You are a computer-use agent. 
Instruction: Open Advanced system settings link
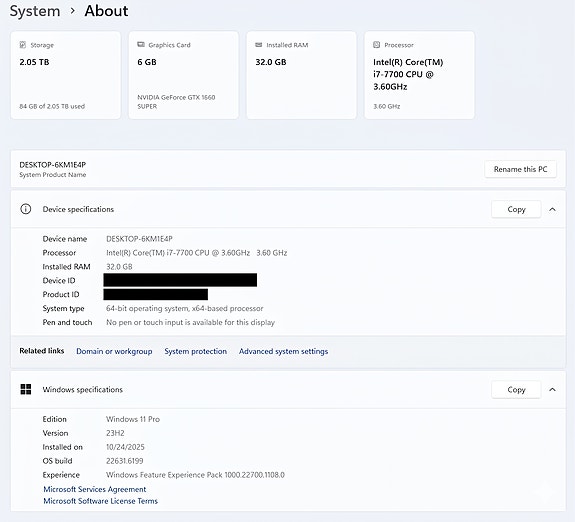point(283,351)
